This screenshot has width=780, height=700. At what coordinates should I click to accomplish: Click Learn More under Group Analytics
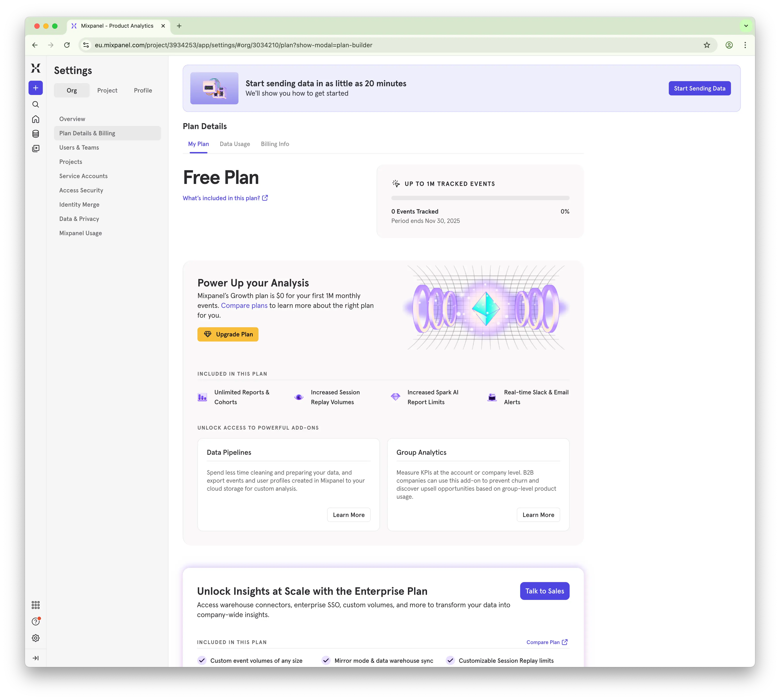[x=538, y=515]
